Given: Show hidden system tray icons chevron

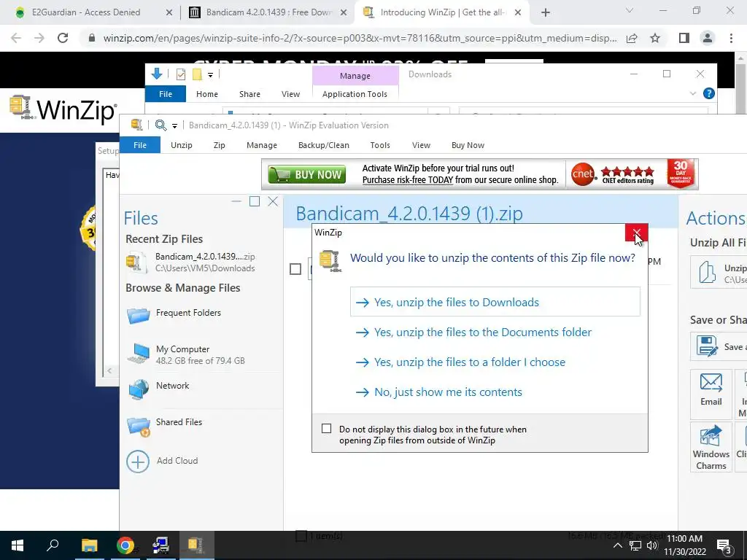Looking at the screenshot, I should (x=617, y=545).
